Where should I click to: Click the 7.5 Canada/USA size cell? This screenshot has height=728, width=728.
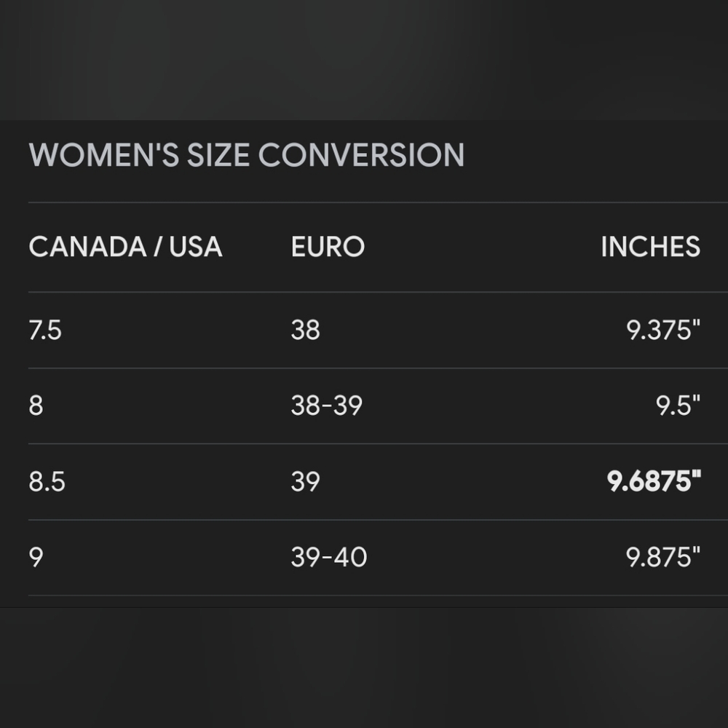point(45,330)
